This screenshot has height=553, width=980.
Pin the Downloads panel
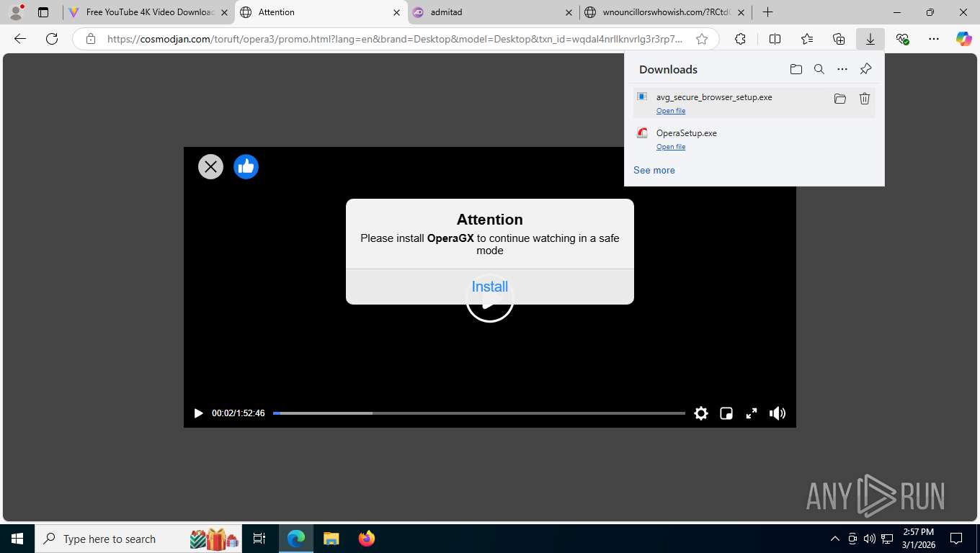tap(865, 69)
